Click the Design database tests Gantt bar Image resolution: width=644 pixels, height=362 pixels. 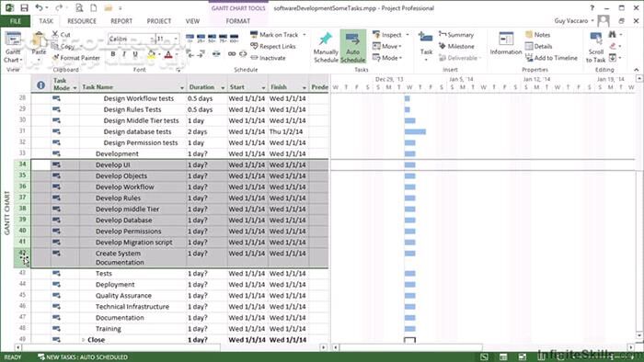[x=415, y=131]
